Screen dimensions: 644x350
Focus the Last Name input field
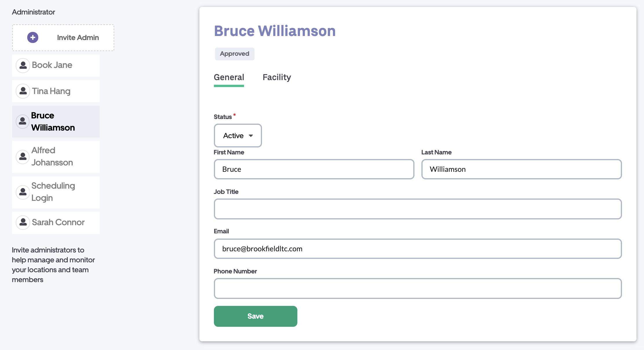521,169
